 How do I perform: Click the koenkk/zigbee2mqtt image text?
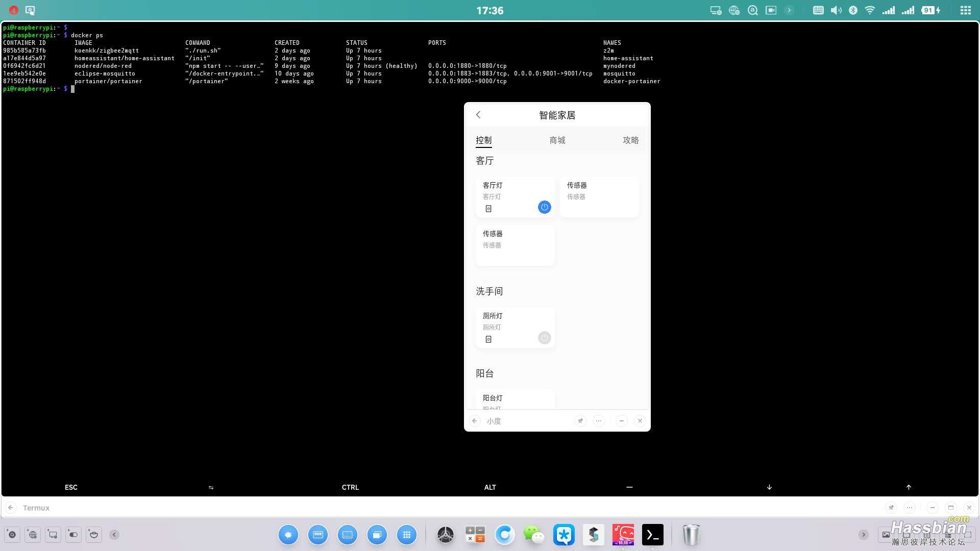107,51
